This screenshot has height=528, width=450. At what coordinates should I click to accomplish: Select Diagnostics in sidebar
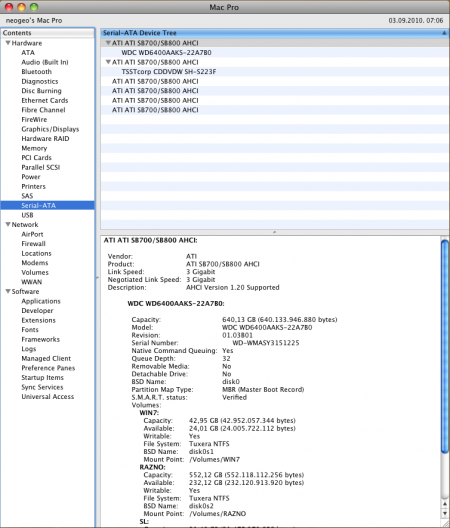pyautogui.click(x=40, y=81)
